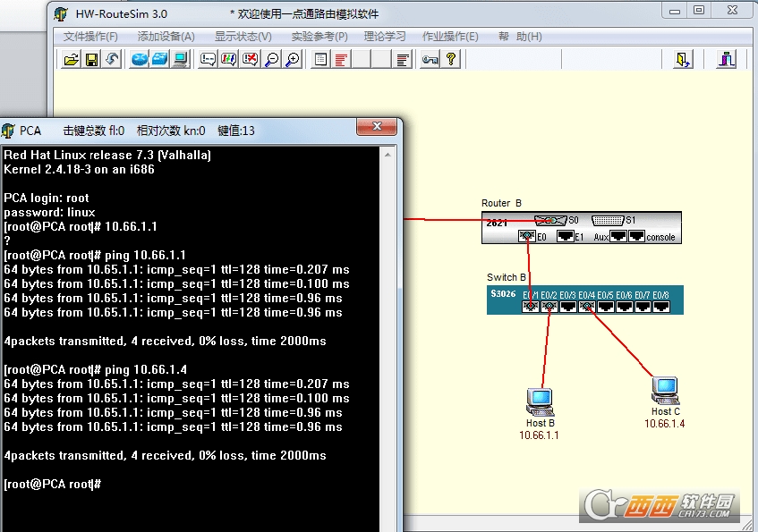758x532 pixels.
Task: Click the Host C IP 10.66.1.4
Action: click(665, 424)
